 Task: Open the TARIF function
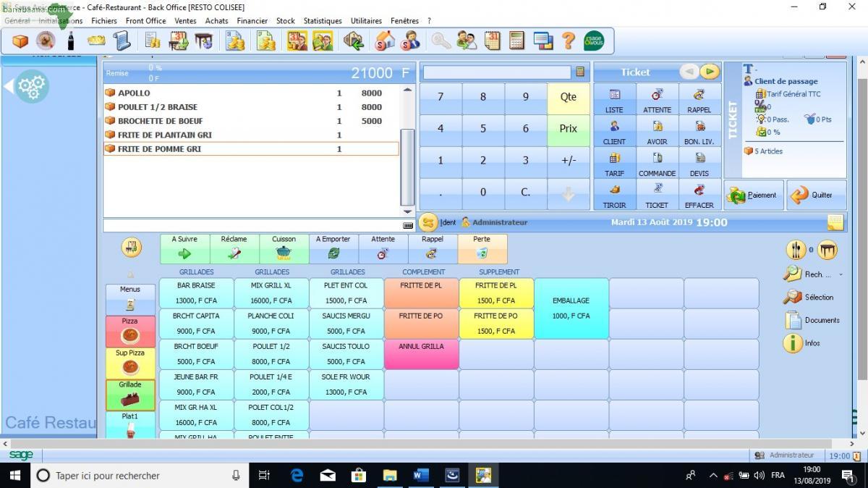[x=614, y=163]
